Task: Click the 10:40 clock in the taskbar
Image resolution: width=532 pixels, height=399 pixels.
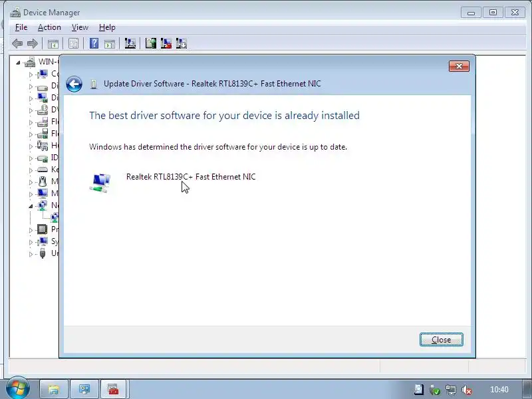Action: 499,390
